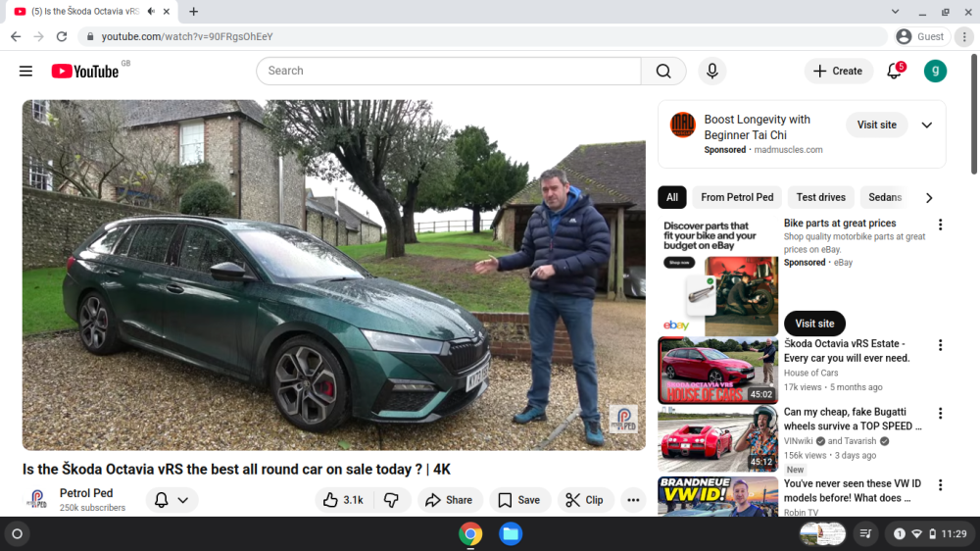The image size is (980, 551).
Task: Click the search magnifier button
Action: (663, 72)
